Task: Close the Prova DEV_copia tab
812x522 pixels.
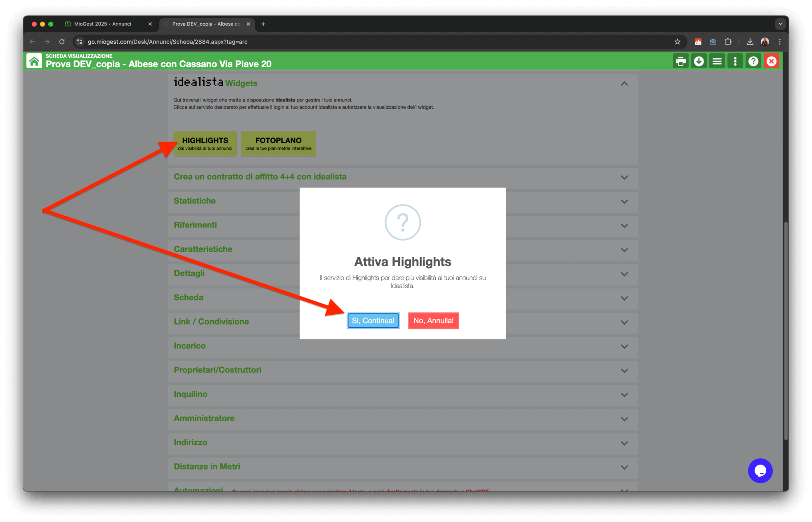Action: (248, 24)
